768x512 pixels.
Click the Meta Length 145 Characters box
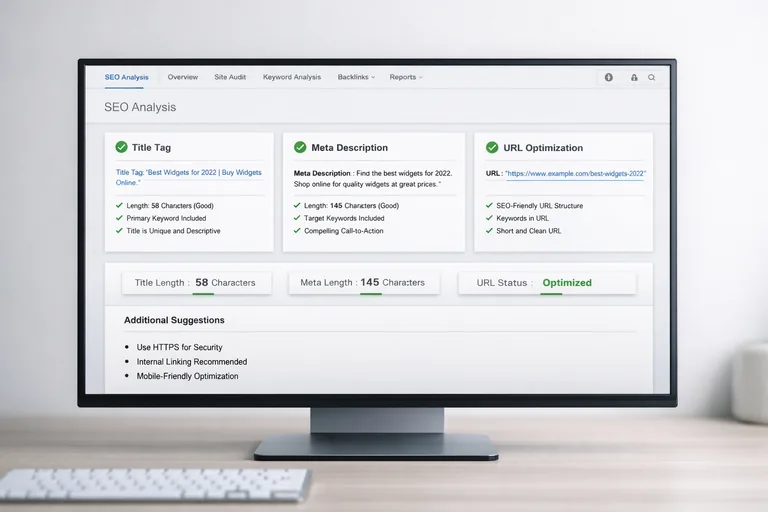(x=364, y=283)
